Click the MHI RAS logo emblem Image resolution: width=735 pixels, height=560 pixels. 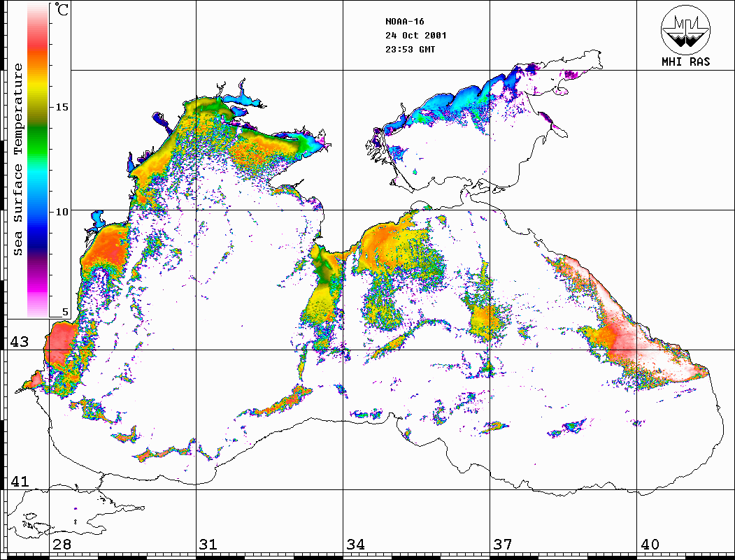685,29
